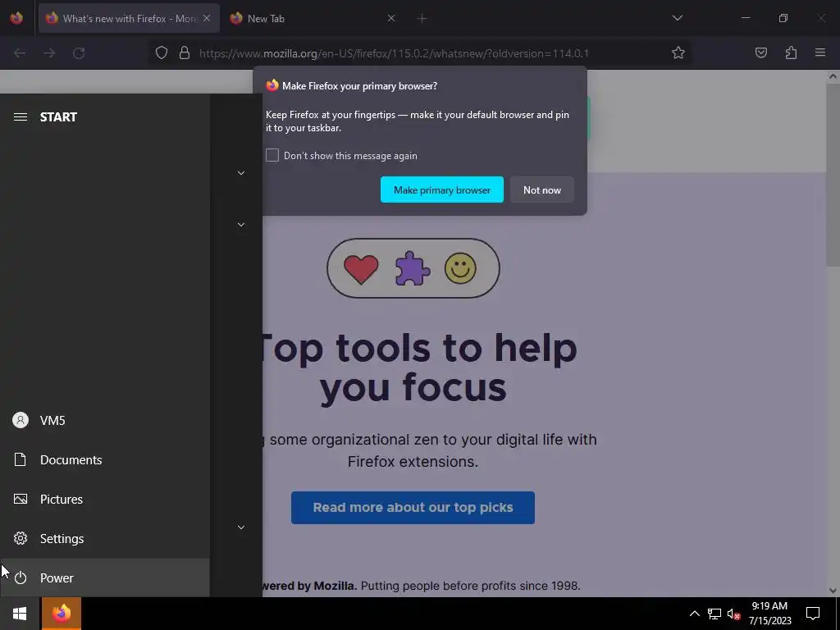Click the muted volume tray icon

(x=733, y=614)
